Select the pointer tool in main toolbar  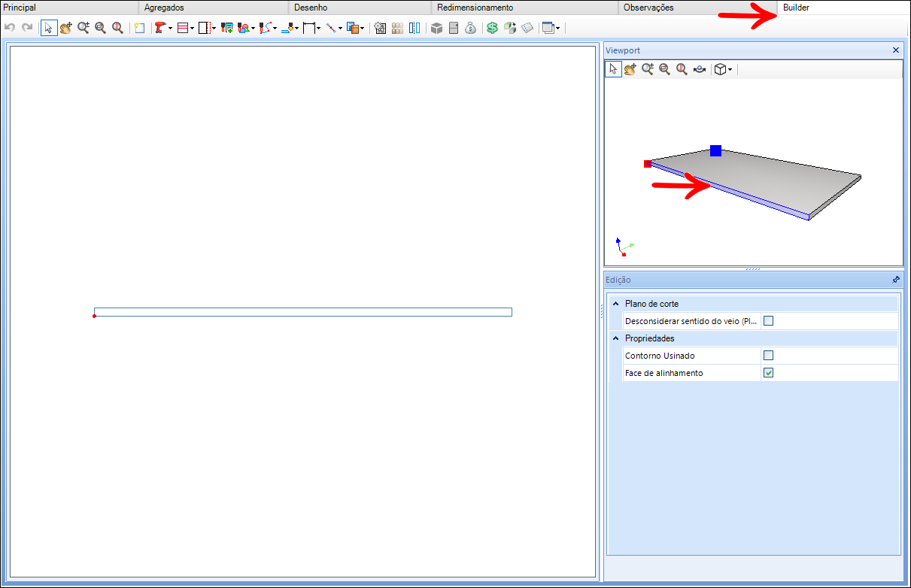48,28
